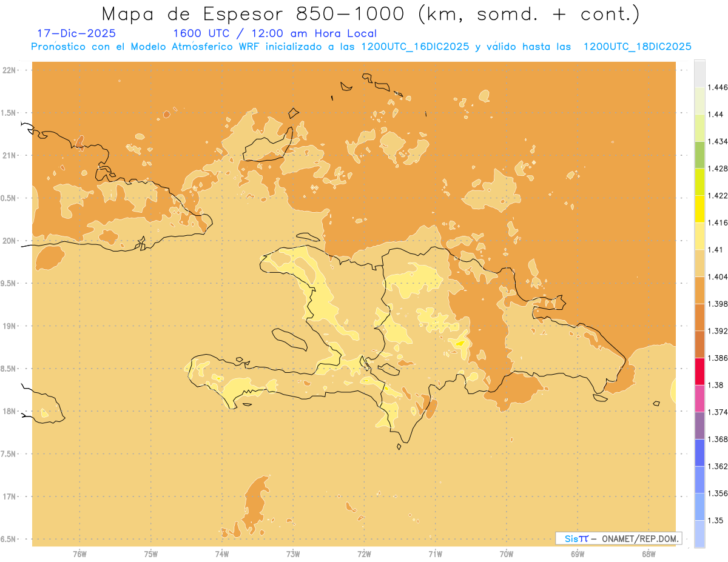Click the legend value 1.428
Screen dimensions: 728x562
pyautogui.click(x=719, y=169)
